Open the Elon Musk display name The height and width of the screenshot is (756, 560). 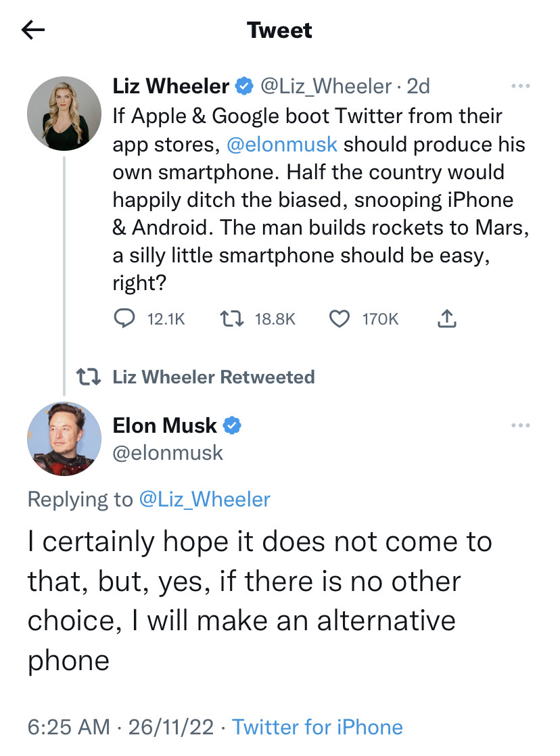[165, 425]
